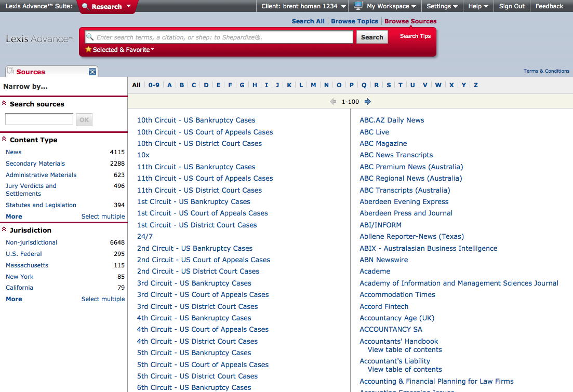Narrow by New York jurisdiction
Viewport: 573px width, 392px height.
pyautogui.click(x=19, y=277)
